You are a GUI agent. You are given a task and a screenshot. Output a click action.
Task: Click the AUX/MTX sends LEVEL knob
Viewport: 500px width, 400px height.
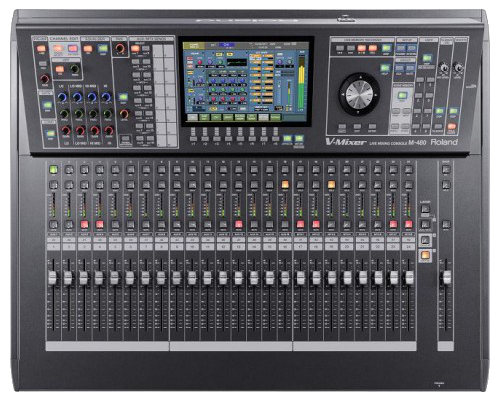point(124,114)
